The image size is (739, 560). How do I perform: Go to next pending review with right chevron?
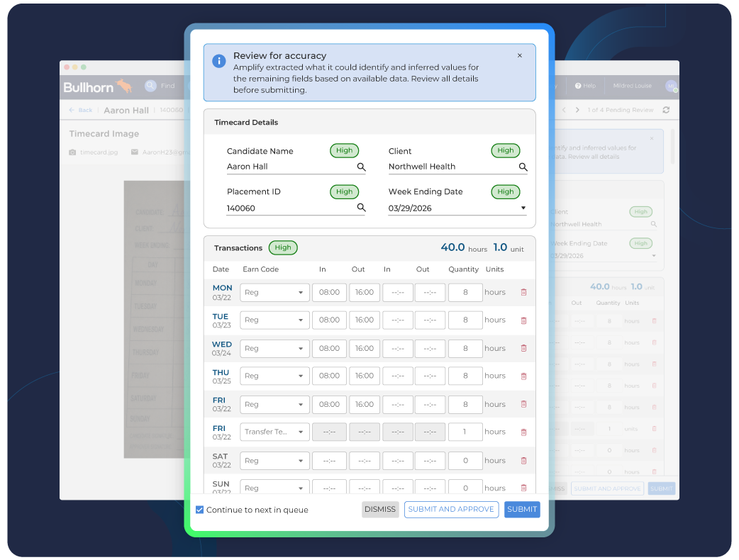click(577, 110)
